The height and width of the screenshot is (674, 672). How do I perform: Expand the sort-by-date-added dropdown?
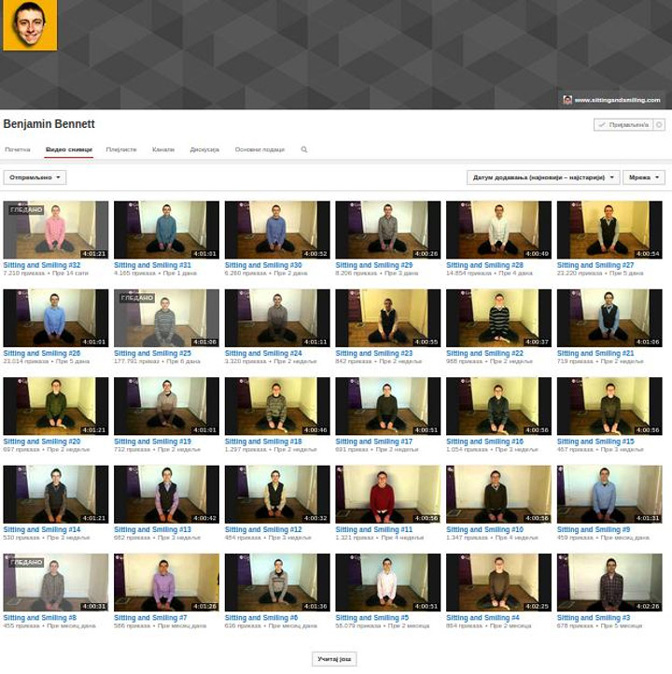543,177
